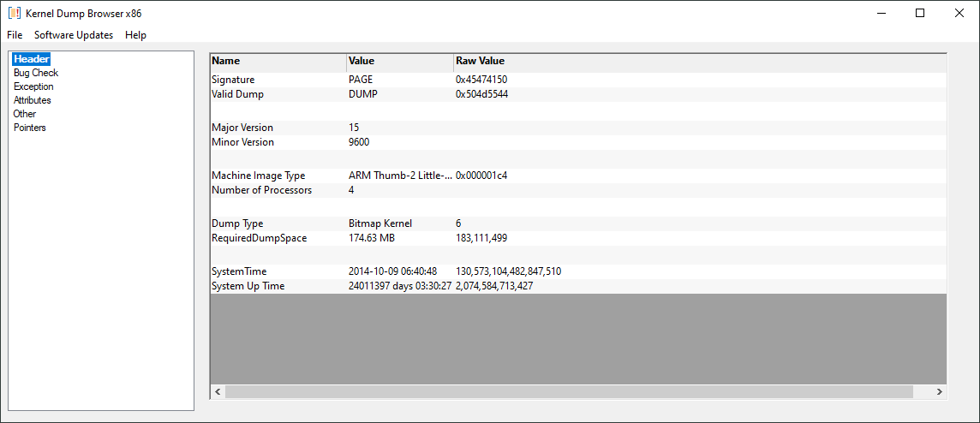Screen dimensions: 980x423
Task: Click the DUMP value cell
Action: [x=362, y=94]
